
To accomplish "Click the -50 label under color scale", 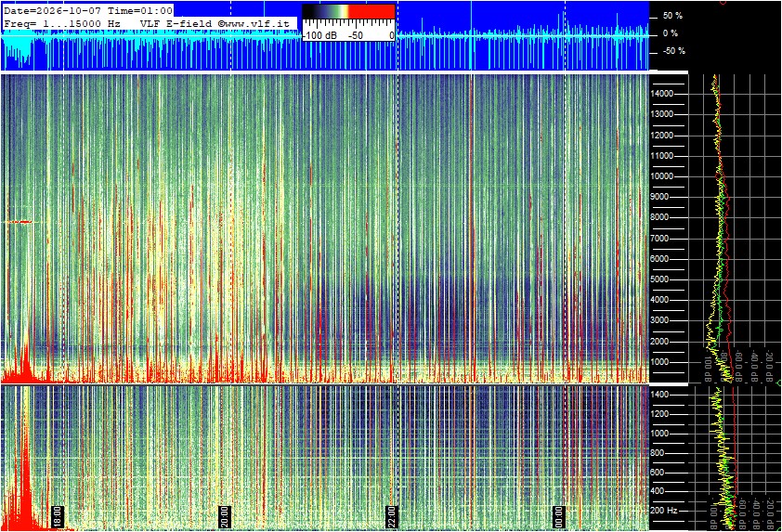I will [x=355, y=35].
